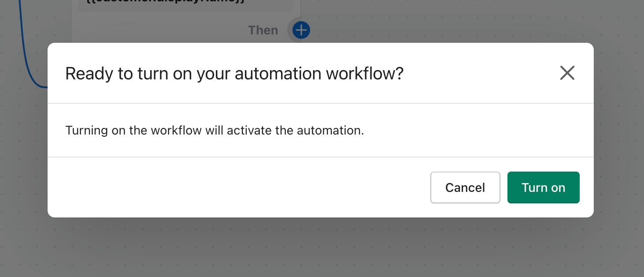Click the empty footer area left of Cancel
Screen dimensions: 644x277
point(238,187)
